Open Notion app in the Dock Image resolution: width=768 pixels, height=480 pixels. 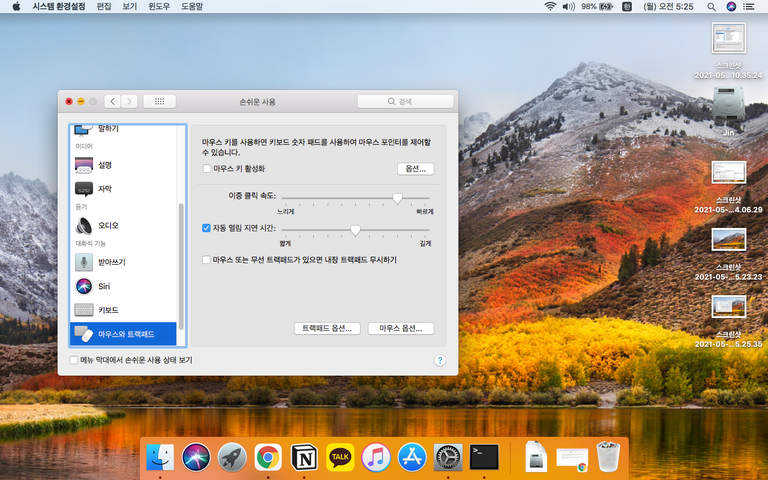(304, 457)
